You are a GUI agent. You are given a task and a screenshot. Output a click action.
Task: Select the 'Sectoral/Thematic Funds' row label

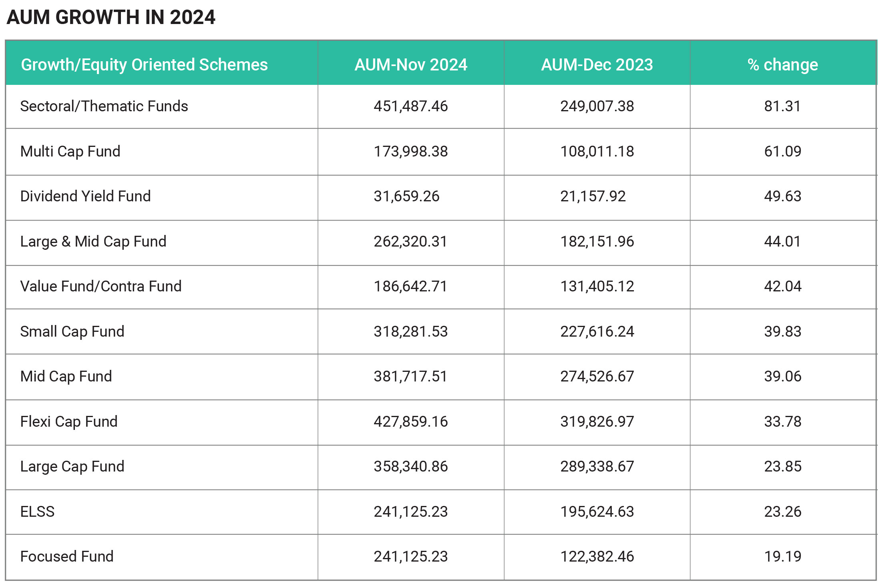(104, 106)
